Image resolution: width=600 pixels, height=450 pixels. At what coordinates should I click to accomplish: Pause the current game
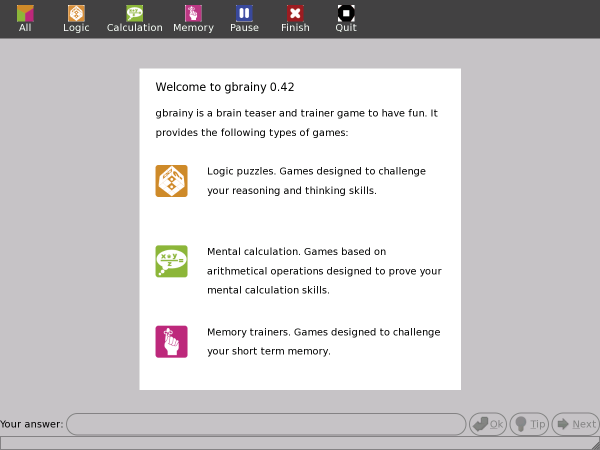point(244,18)
